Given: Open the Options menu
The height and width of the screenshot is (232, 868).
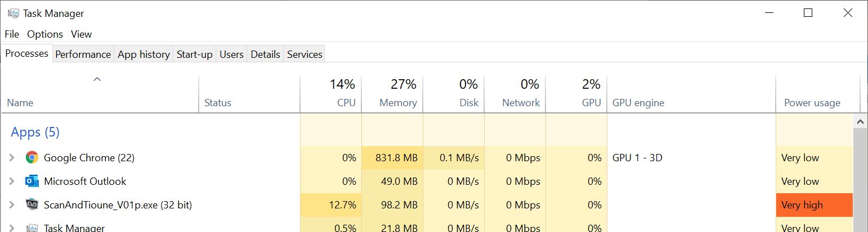Looking at the screenshot, I should [45, 34].
